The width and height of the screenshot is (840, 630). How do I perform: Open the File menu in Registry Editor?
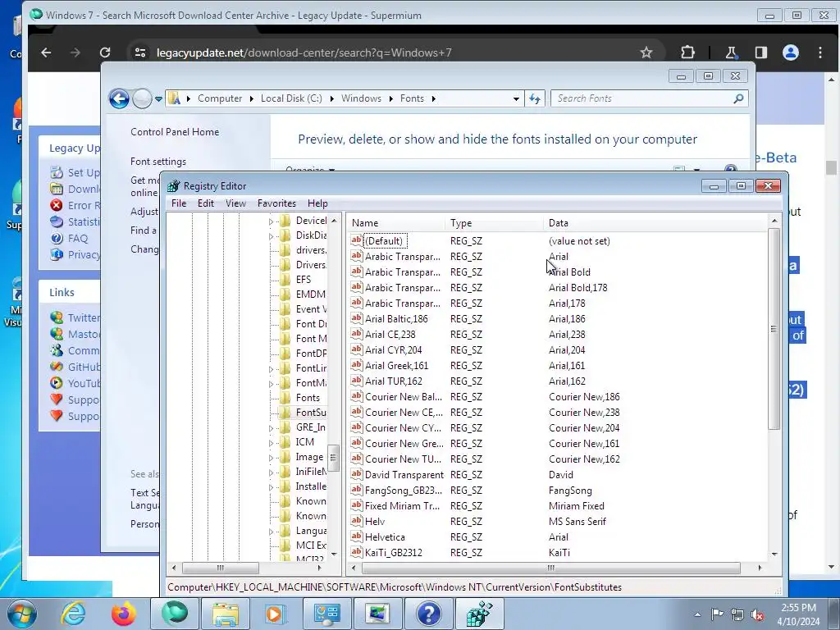click(x=178, y=203)
